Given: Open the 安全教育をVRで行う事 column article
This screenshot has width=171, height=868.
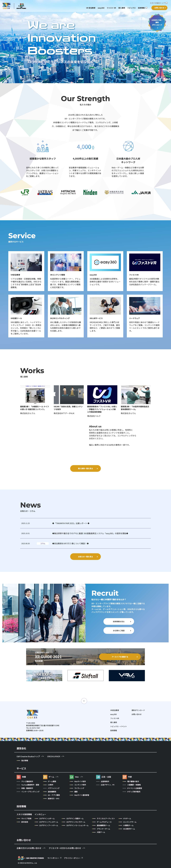Looking at the screenshot, I should (x=85, y=544).
